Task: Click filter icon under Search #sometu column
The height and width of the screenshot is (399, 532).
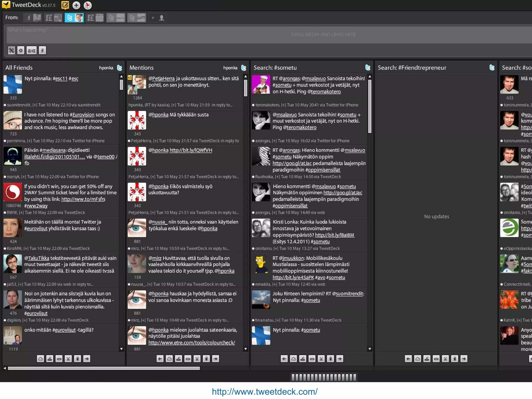Action: 303,359
